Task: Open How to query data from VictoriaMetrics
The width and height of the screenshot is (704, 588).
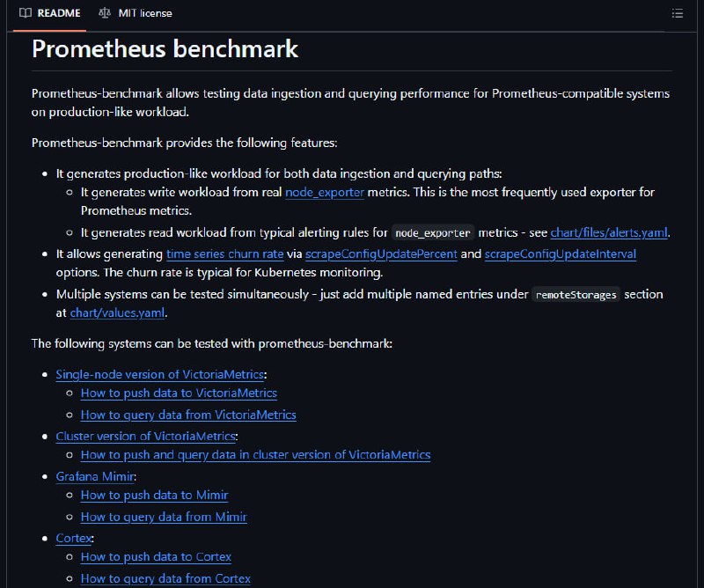Action: 188,415
